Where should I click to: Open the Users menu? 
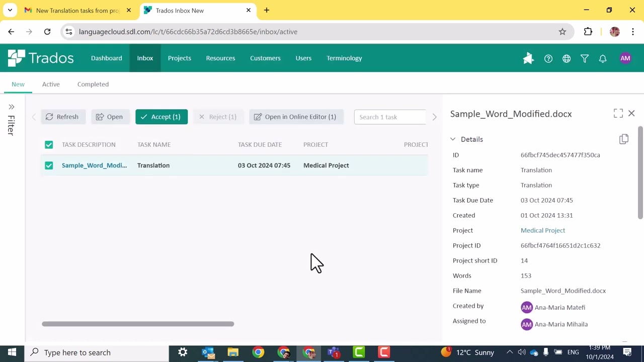click(303, 58)
